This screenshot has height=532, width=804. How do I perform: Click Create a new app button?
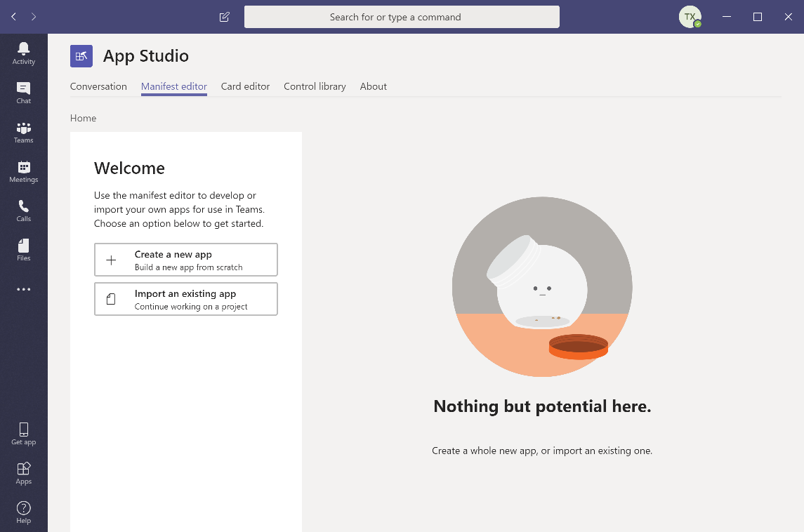coord(186,260)
